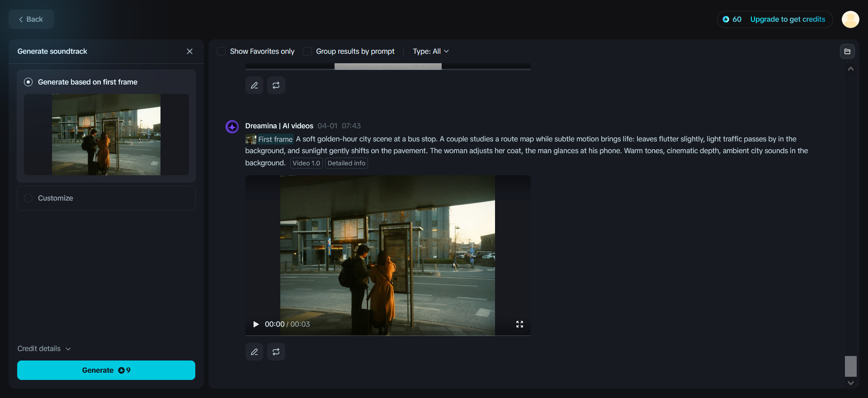Expand Credit details
The width and height of the screenshot is (868, 398).
point(44,349)
